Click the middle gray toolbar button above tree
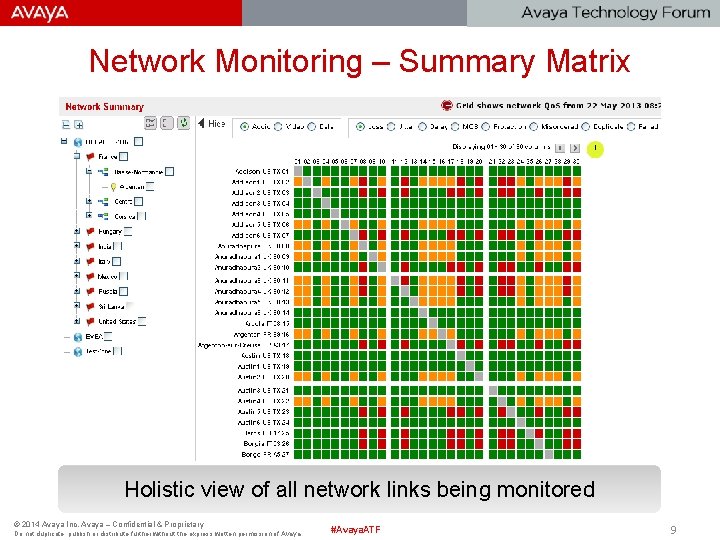 point(167,123)
